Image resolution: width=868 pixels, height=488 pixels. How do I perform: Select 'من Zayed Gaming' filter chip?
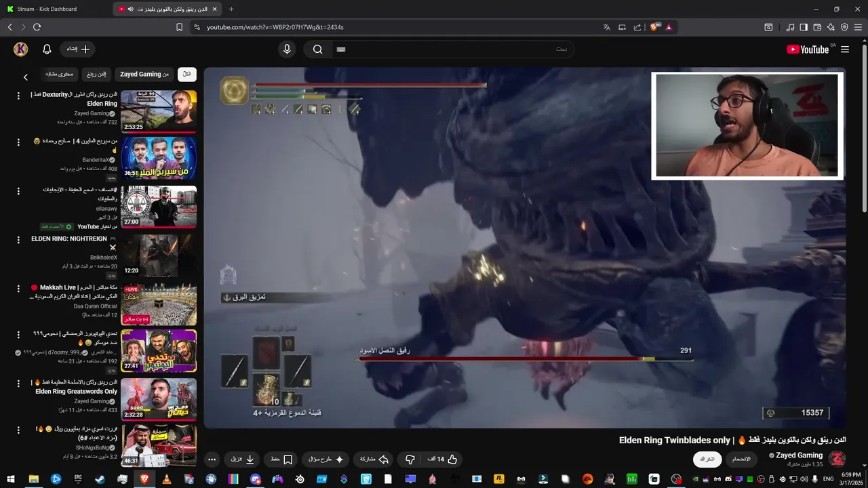tap(144, 74)
